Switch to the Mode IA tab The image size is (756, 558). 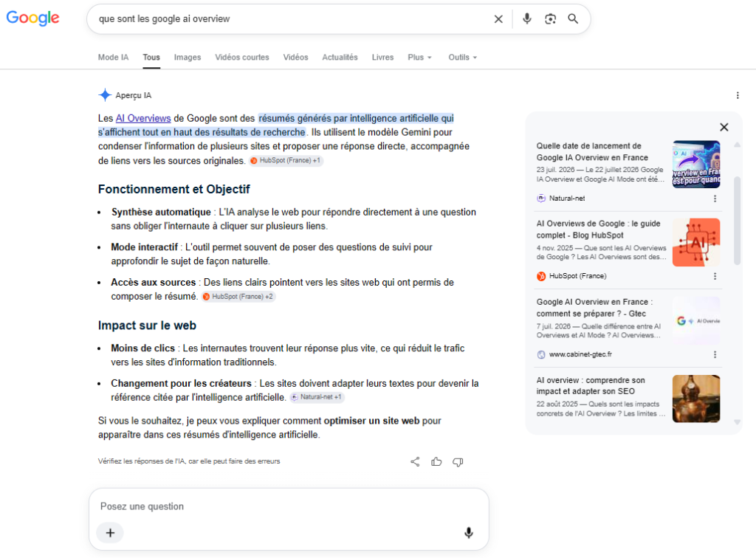[113, 58]
